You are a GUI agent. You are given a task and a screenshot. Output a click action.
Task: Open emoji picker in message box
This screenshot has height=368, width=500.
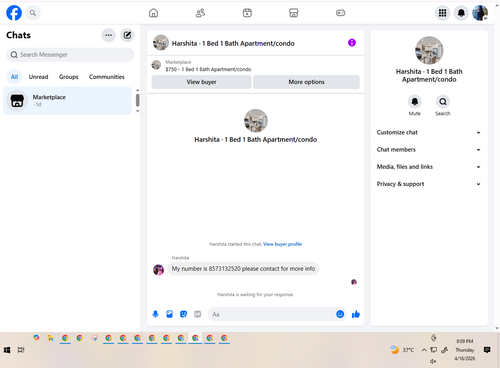[x=340, y=314]
